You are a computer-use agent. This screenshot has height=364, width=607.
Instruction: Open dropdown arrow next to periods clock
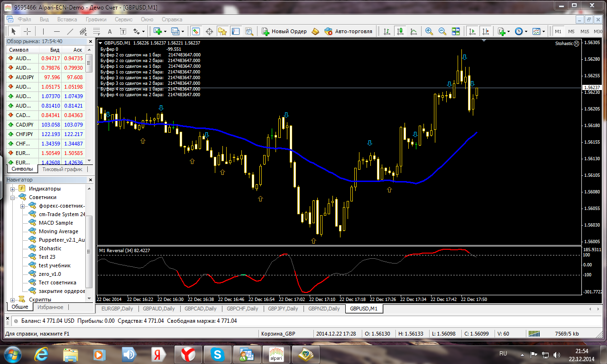tap(526, 31)
